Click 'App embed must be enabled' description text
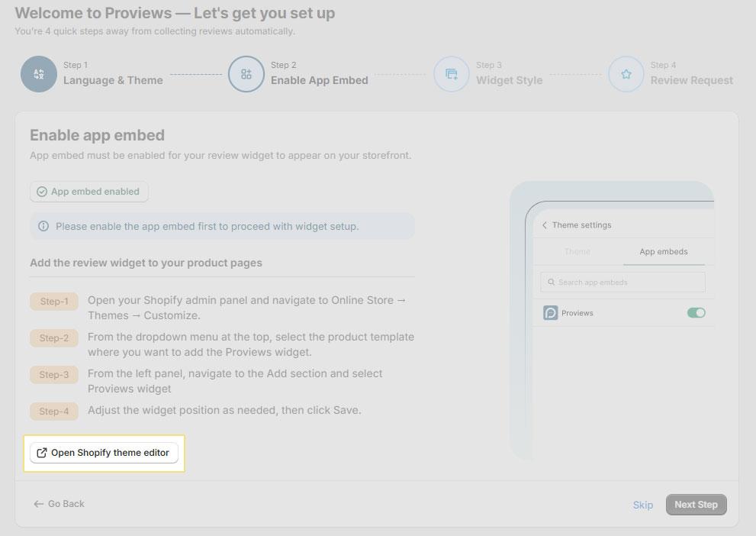Screen dimensions: 756x536 (220, 155)
